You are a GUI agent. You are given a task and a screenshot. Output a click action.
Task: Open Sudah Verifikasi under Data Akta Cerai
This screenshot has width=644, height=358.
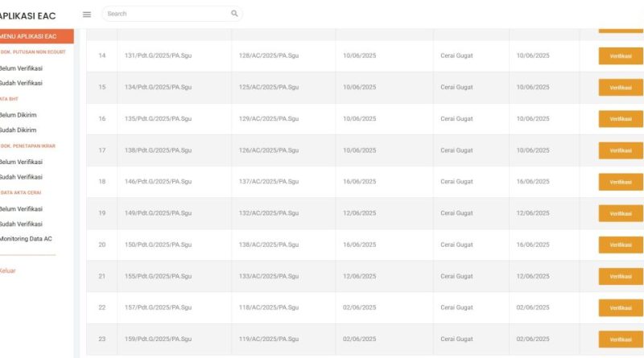click(21, 224)
